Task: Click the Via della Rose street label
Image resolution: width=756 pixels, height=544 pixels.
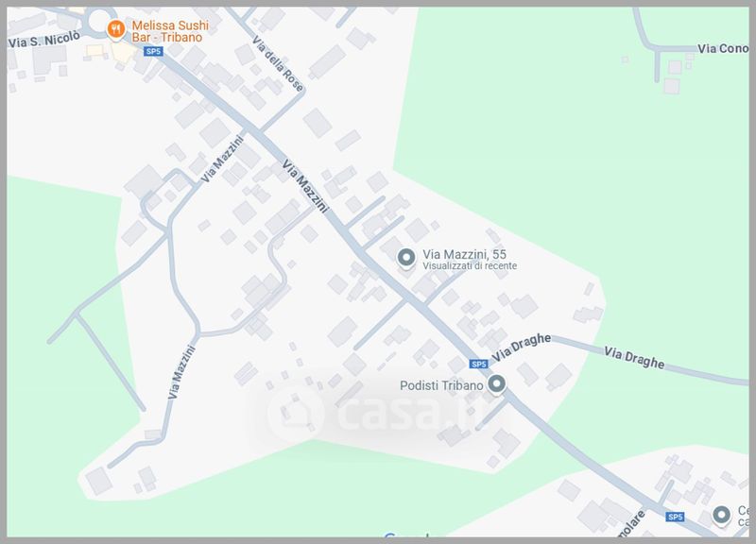Action: (x=278, y=63)
